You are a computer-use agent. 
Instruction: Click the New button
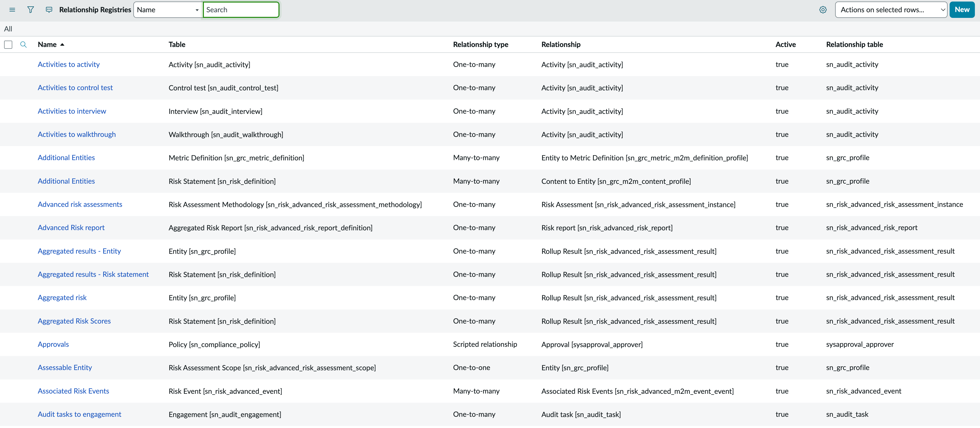[962, 10]
